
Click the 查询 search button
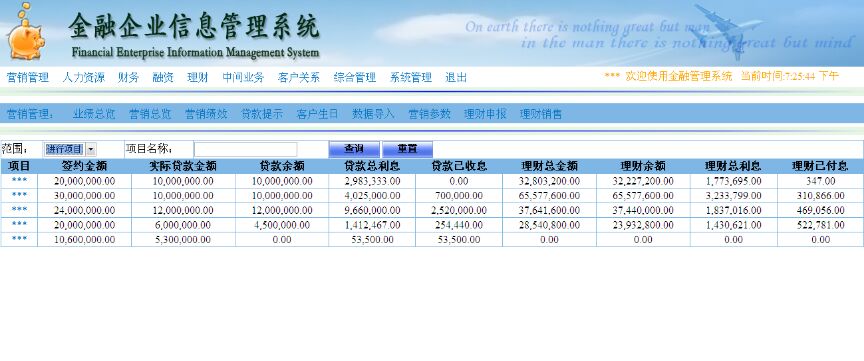point(354,149)
